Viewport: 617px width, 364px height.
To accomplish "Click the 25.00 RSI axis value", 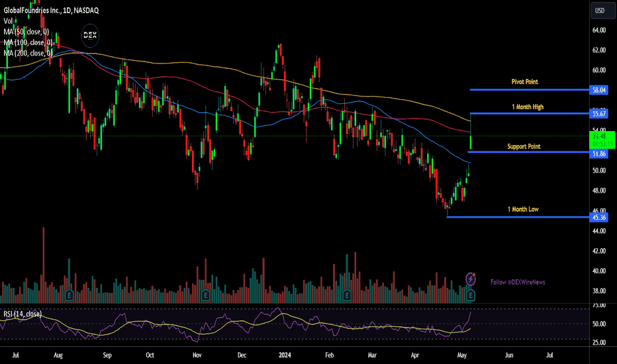I will tap(599, 342).
